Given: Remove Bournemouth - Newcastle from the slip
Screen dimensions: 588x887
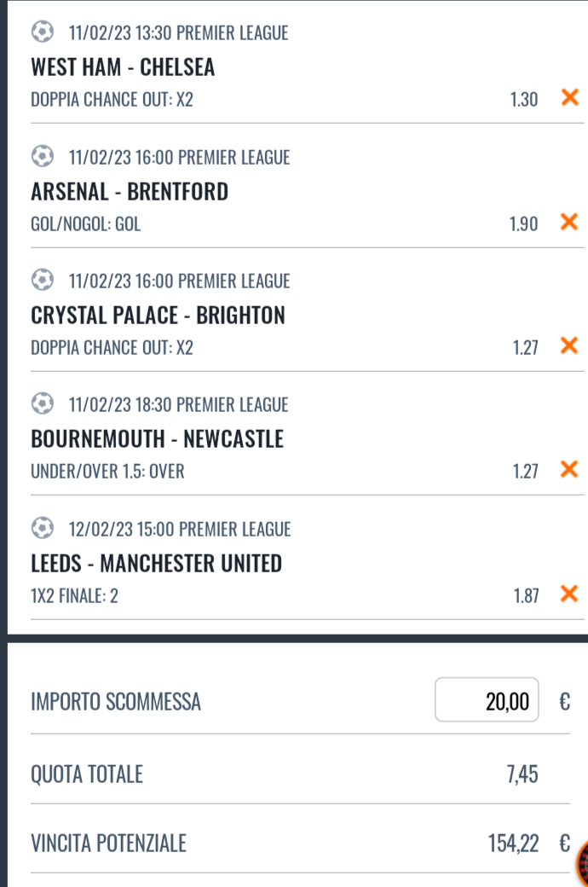Looking at the screenshot, I should point(568,470).
